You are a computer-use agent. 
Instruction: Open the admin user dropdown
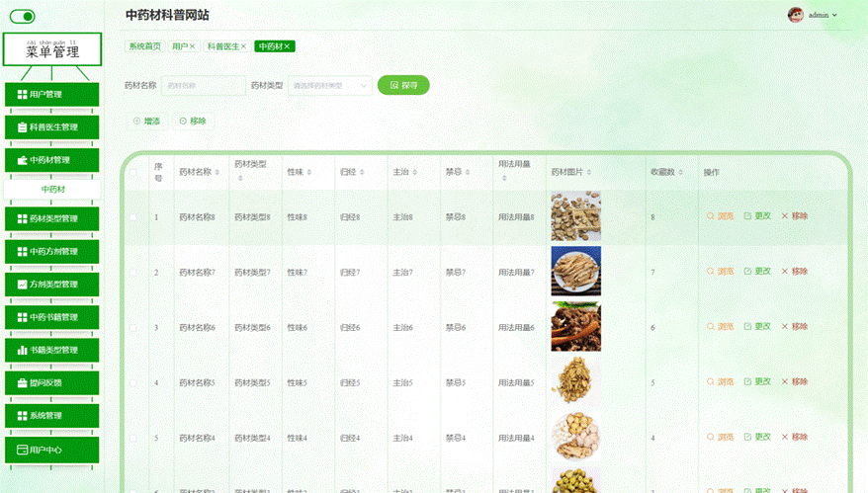point(823,15)
